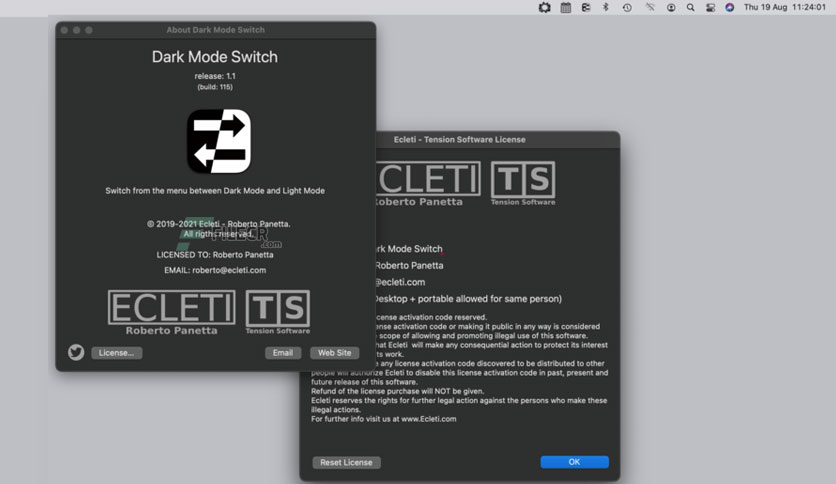
Task: Activate Siri icon in menu bar
Action: [x=729, y=7]
